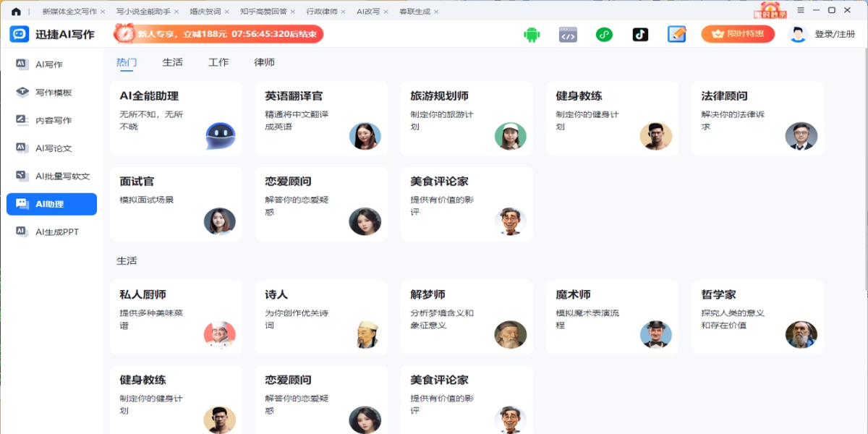The image size is (868, 434).
Task: Open the 英语翻译官 assistant card
Action: [x=320, y=118]
